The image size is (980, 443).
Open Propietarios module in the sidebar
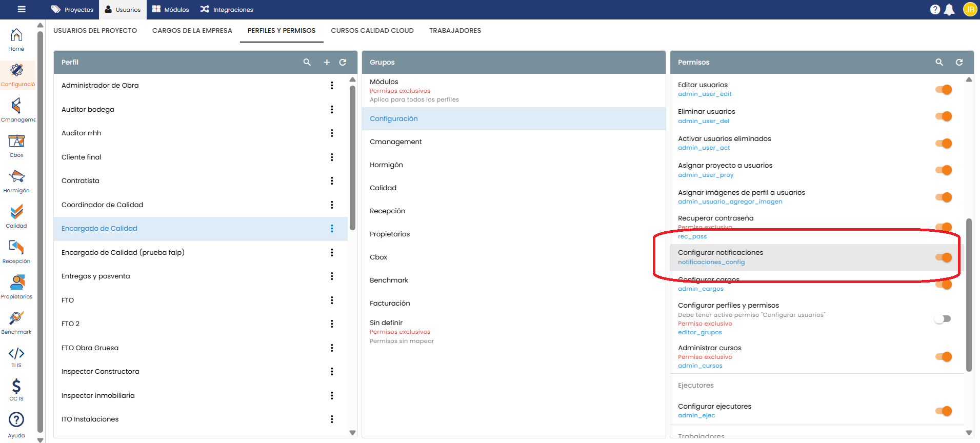16,288
